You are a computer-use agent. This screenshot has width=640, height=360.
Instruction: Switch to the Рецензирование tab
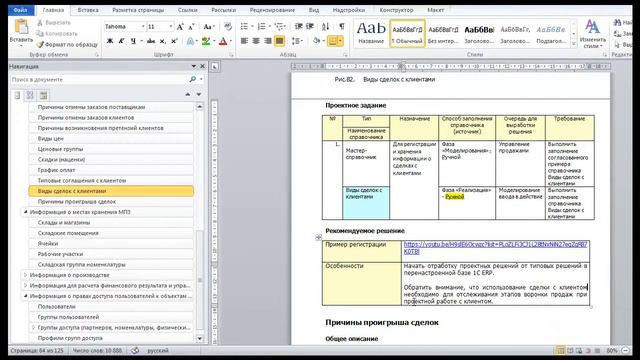pyautogui.click(x=272, y=10)
